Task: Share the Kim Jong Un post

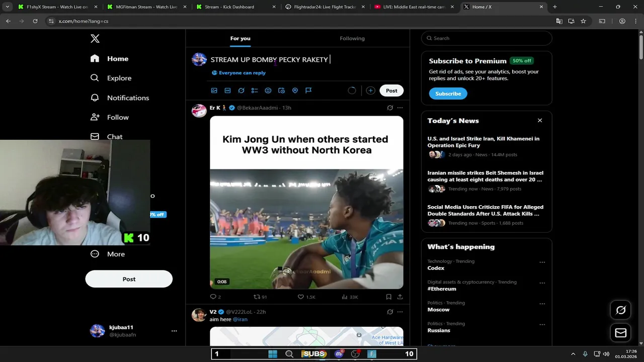Action: click(x=400, y=297)
